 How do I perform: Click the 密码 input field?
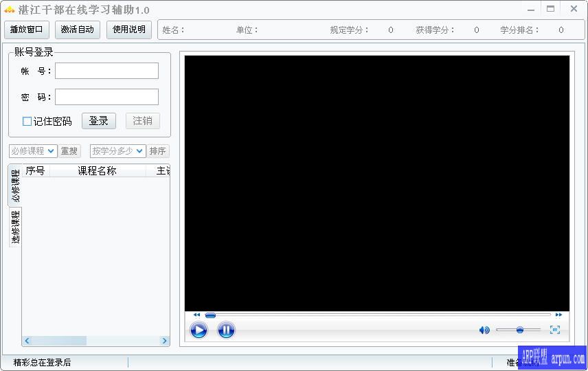106,97
